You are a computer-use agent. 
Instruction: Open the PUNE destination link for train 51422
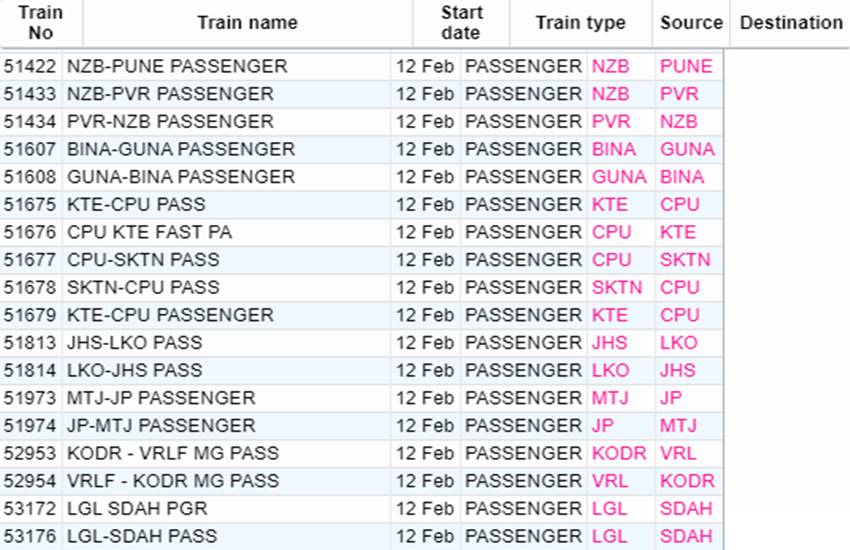tap(686, 66)
